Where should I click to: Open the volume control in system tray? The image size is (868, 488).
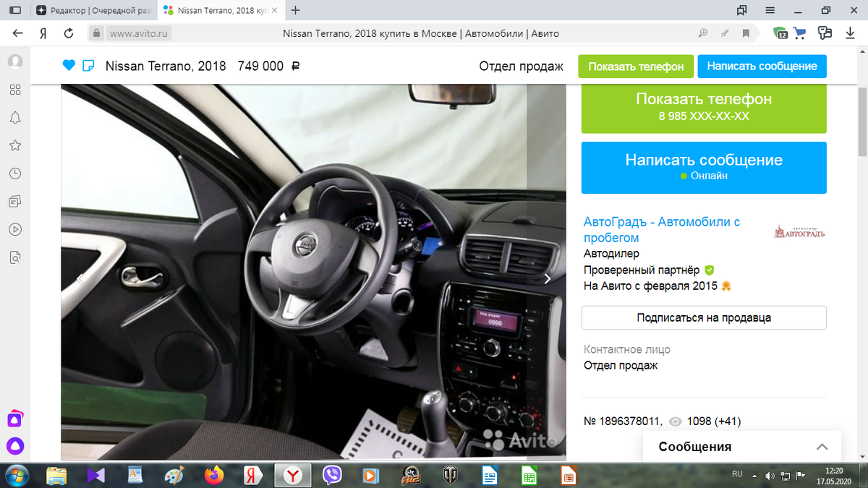pos(770,476)
